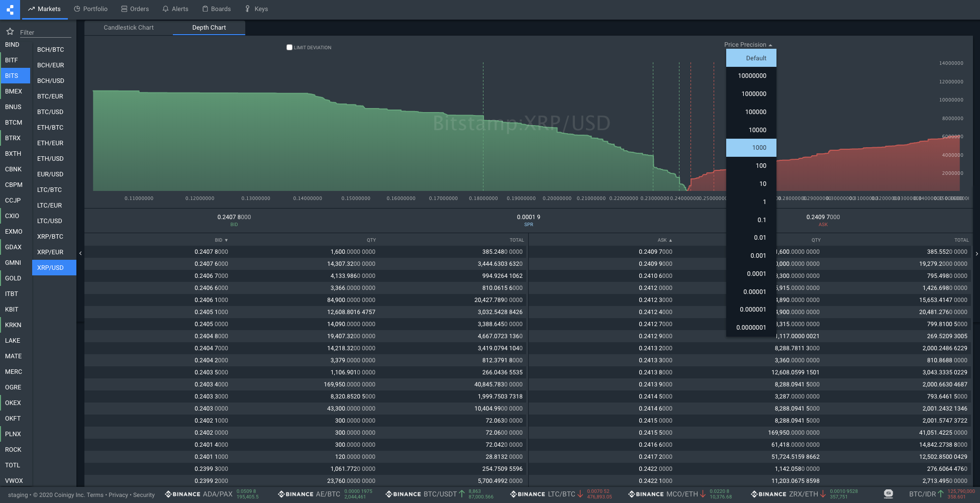Click the Binance LTC/BTC ticker
The image size is (980, 503).
tap(561, 494)
